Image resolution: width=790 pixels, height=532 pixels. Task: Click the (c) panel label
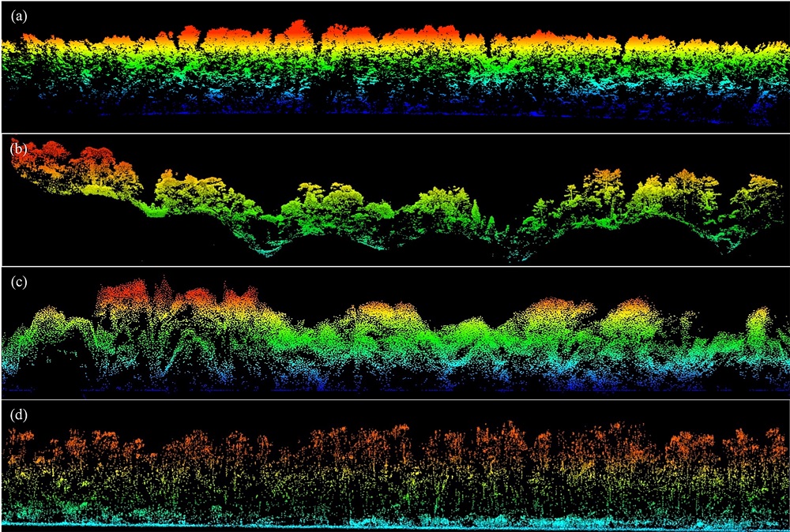click(x=18, y=281)
